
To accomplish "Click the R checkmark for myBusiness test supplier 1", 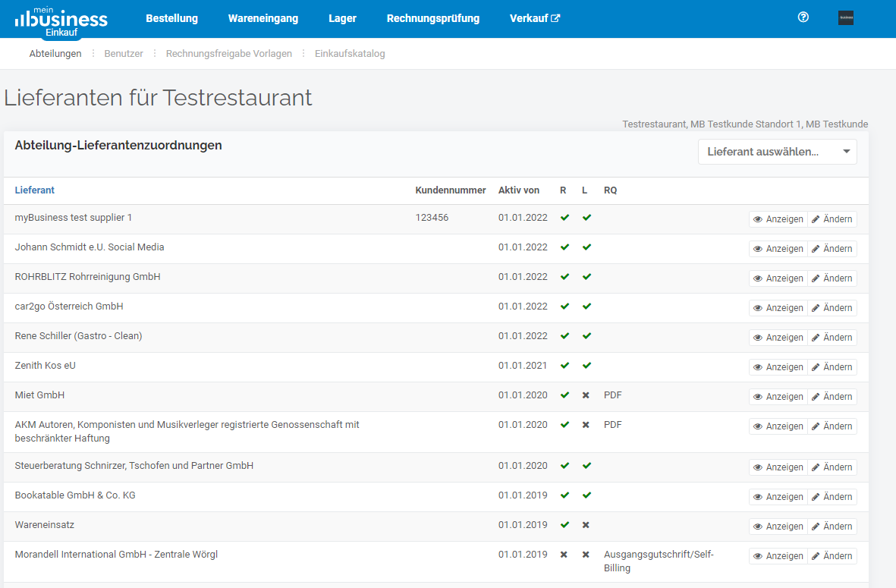I will (x=564, y=218).
